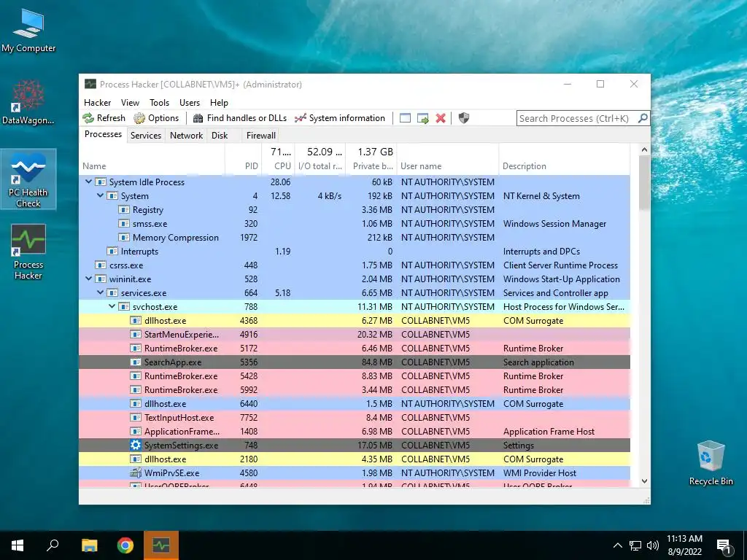Click the red X terminate icon
The image size is (747, 560).
click(x=441, y=118)
